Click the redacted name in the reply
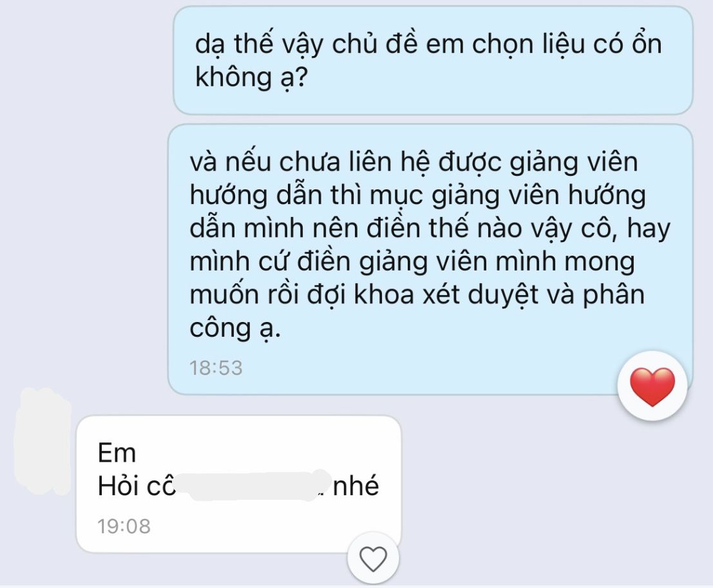This screenshot has width=713, height=588. click(254, 486)
